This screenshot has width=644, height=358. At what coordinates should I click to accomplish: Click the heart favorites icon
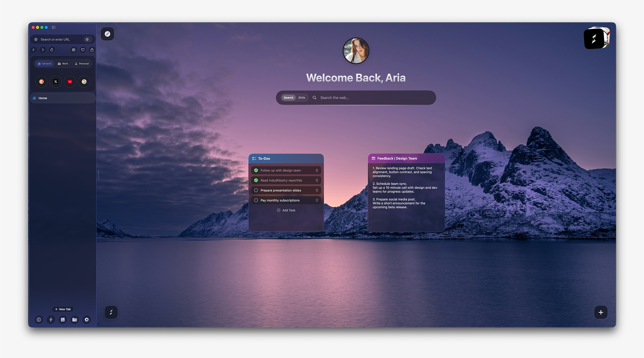point(83,50)
